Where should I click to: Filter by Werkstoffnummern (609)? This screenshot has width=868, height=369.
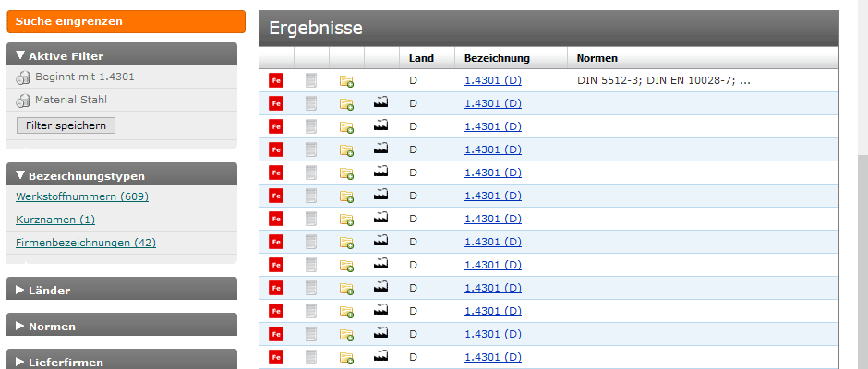[82, 196]
